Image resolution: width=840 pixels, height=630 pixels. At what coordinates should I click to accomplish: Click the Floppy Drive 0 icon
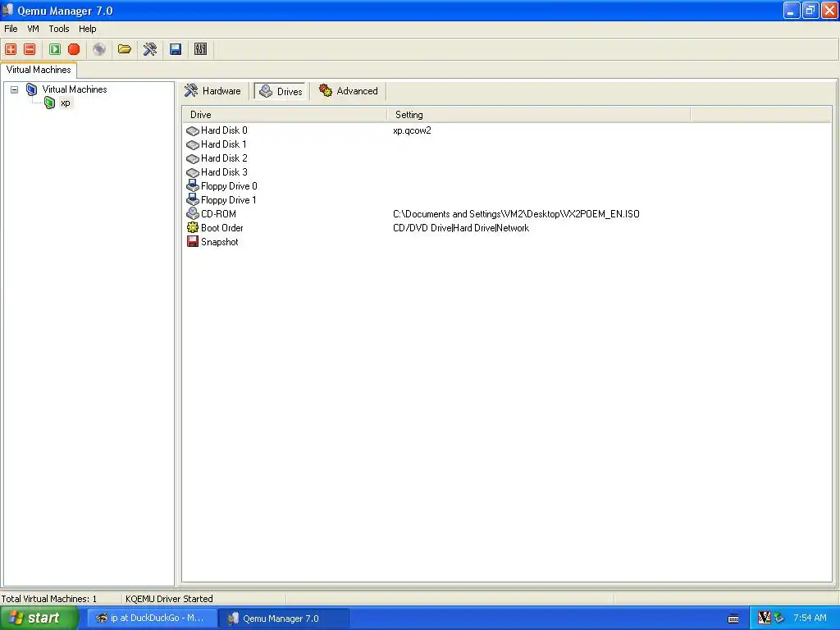tap(192, 186)
